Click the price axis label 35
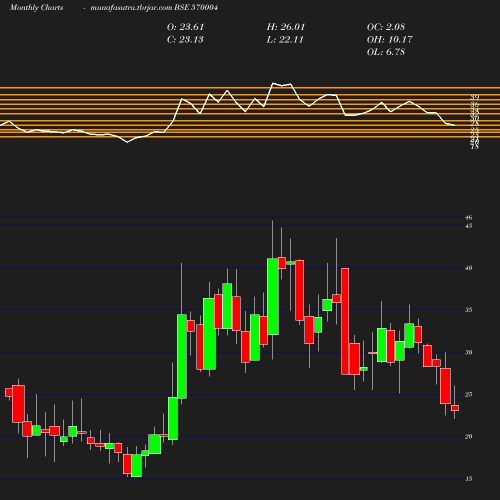Image resolution: width=500 pixels, height=500 pixels. point(469,310)
